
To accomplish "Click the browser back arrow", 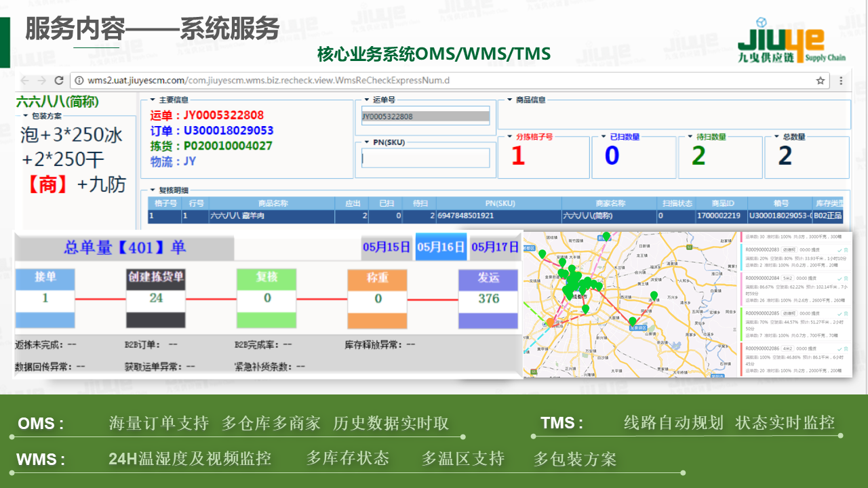I will tap(26, 81).
